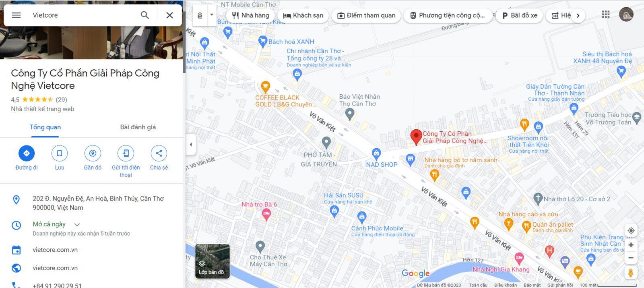Viewport: 644px width, 288px height.
Task: Expand the Mở cả ngày hours chevron
Action: [x=77, y=224]
